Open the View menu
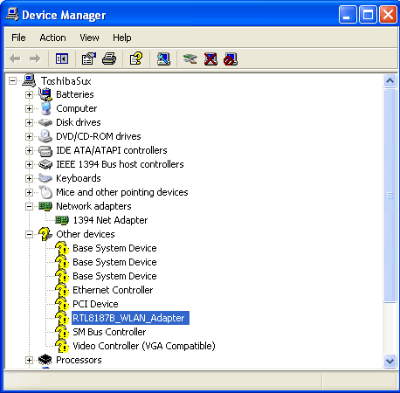 pos(89,38)
